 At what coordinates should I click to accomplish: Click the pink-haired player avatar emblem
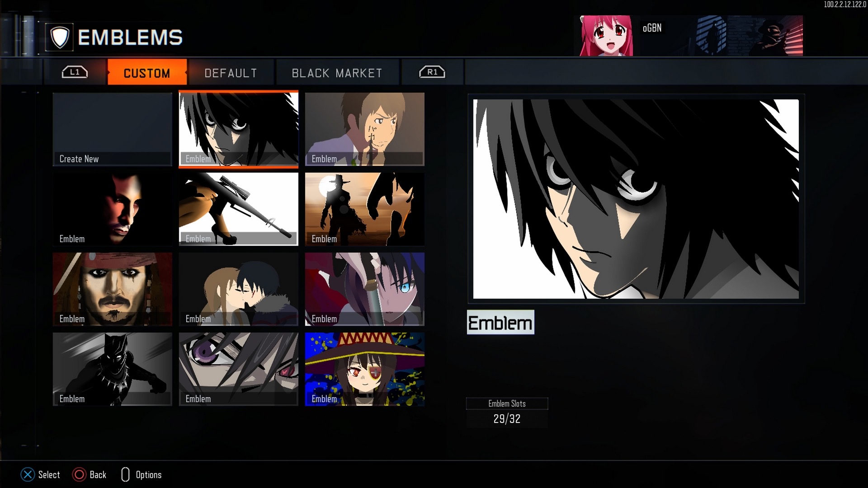tap(606, 36)
